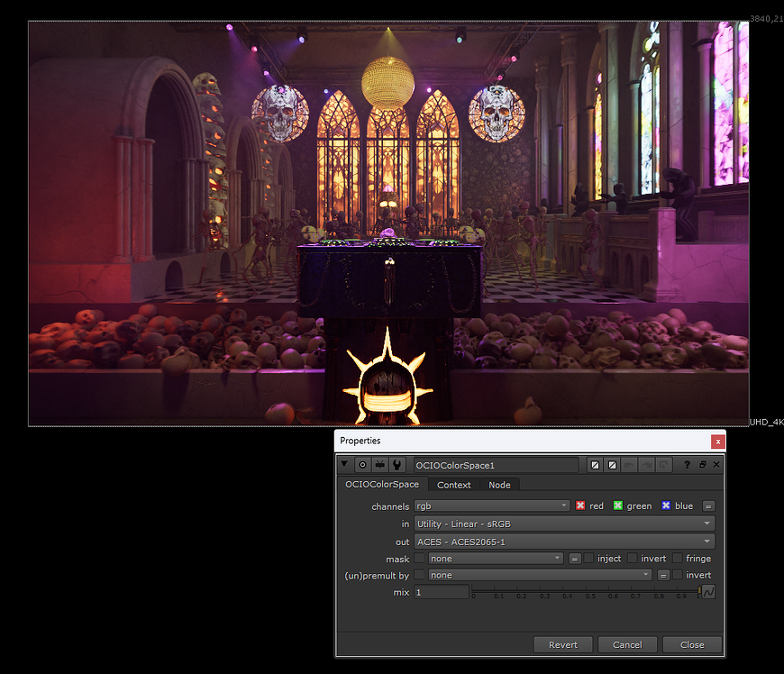Screen dimensions: 784x674
Task: Click the center-node target icon
Action: pos(362,465)
